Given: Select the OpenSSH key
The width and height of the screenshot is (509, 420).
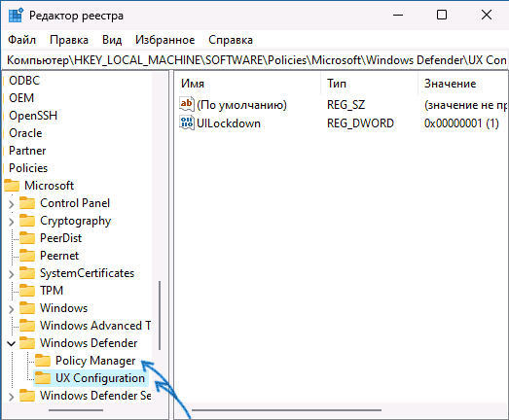Looking at the screenshot, I should pos(33,116).
